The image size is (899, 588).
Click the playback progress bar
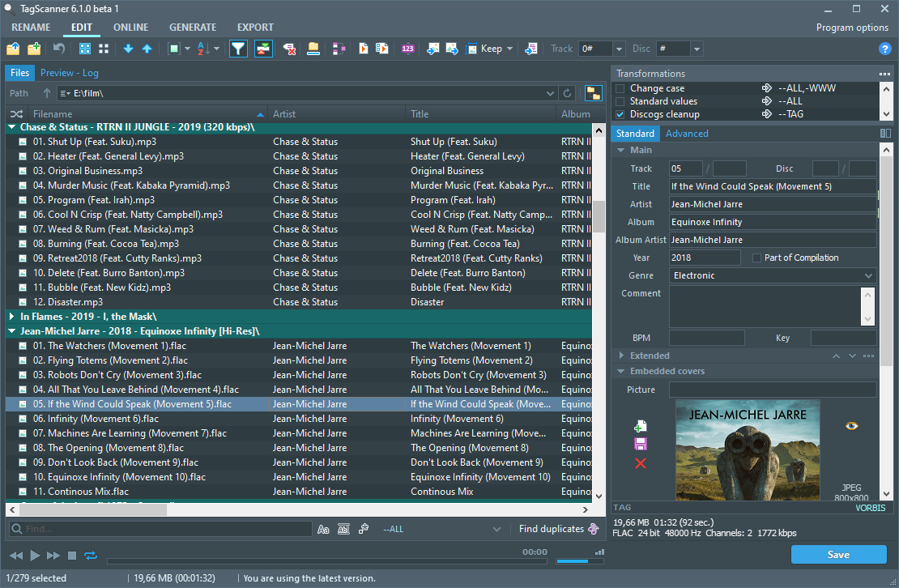pyautogui.click(x=327, y=561)
